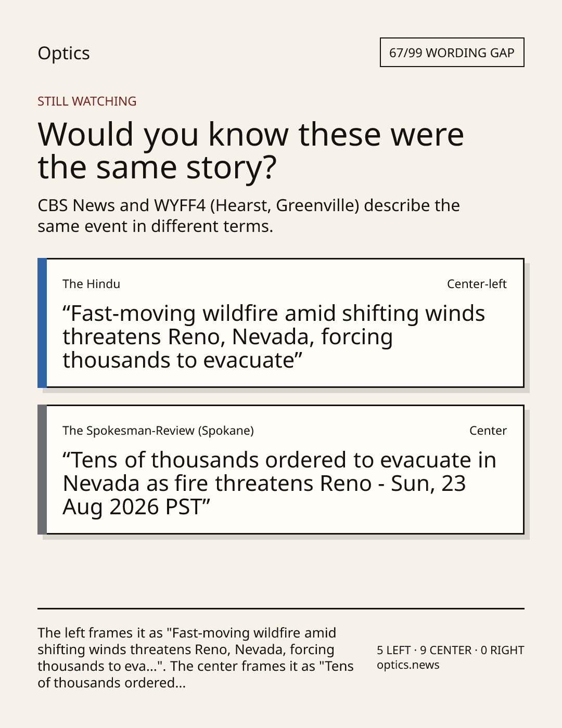This screenshot has height=728, width=562.
Task: Click the gray stripe on Spokesman-Review card
Action: (42, 470)
